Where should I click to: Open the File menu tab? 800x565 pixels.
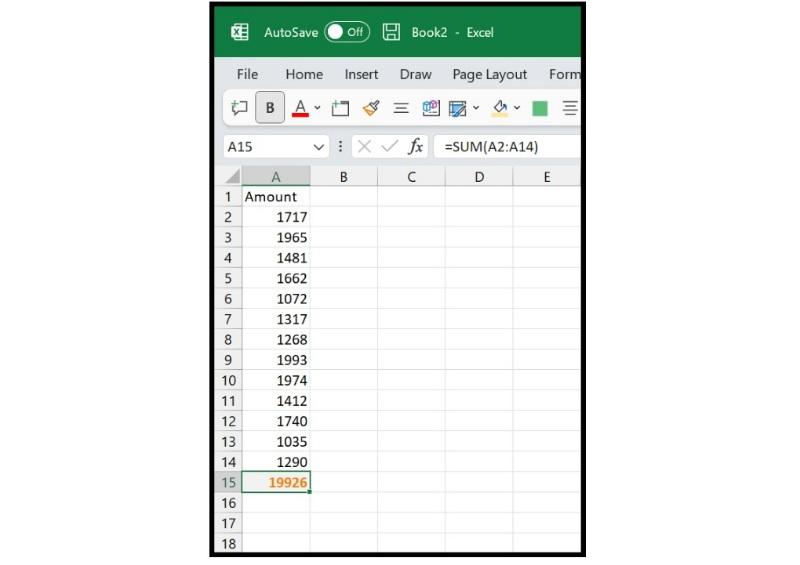click(x=247, y=75)
